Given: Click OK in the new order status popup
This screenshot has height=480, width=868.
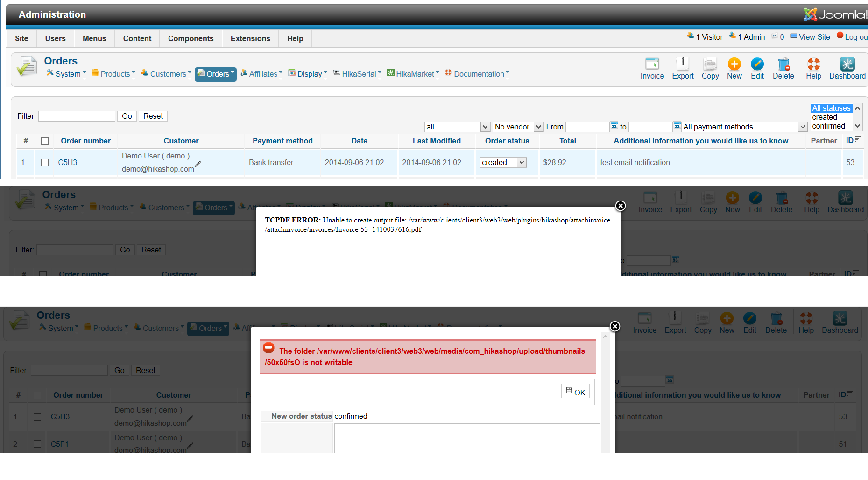Looking at the screenshot, I should tap(575, 391).
